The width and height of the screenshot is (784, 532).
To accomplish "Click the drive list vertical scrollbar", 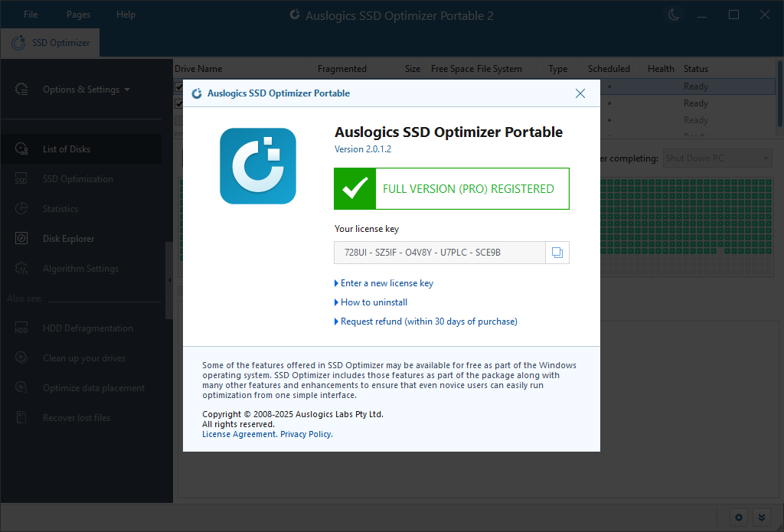I will [x=779, y=95].
